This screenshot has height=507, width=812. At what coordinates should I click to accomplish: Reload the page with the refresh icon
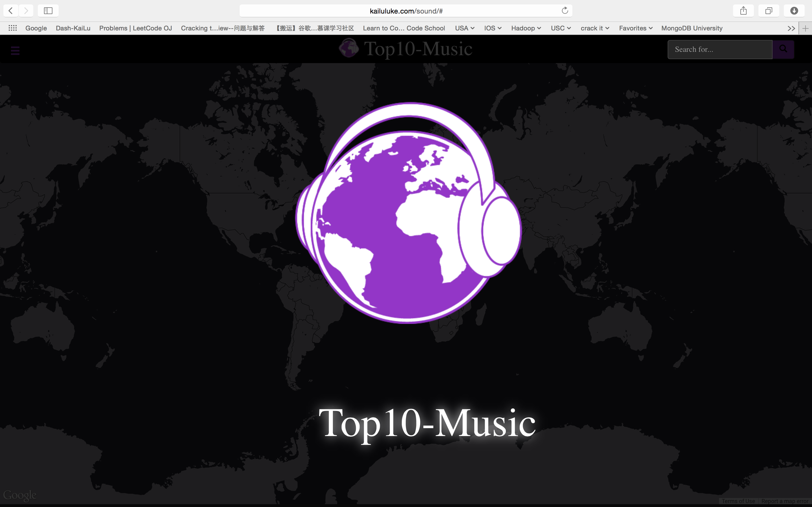(565, 11)
